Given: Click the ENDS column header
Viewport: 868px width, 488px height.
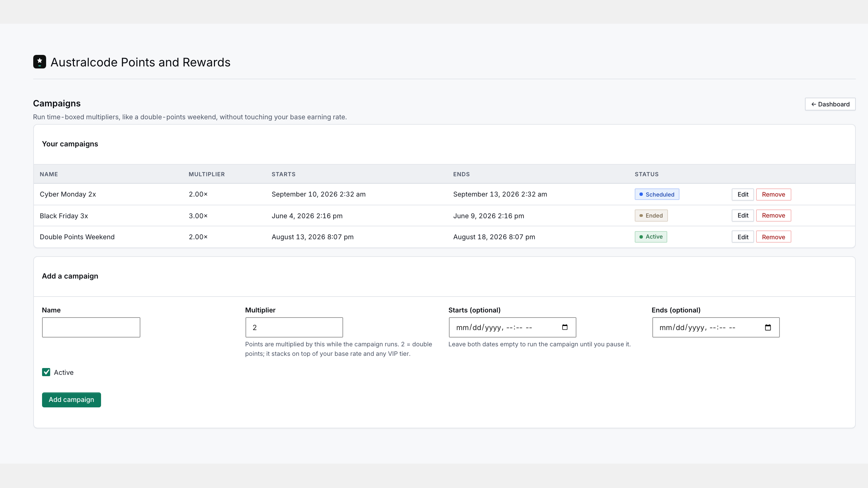Looking at the screenshot, I should [x=461, y=174].
